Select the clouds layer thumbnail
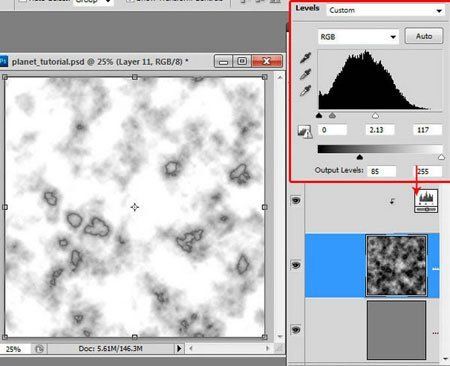450x366 pixels. 396,265
